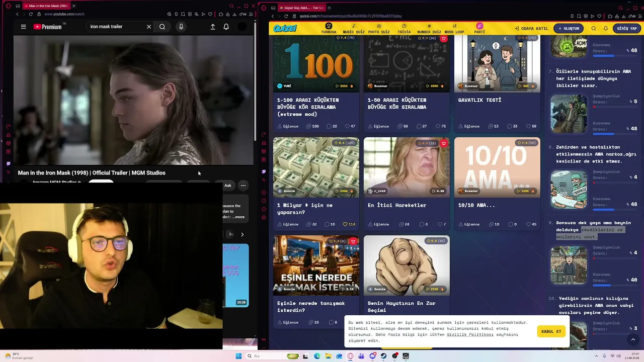Run the YouTube search magnifier button

(x=162, y=27)
